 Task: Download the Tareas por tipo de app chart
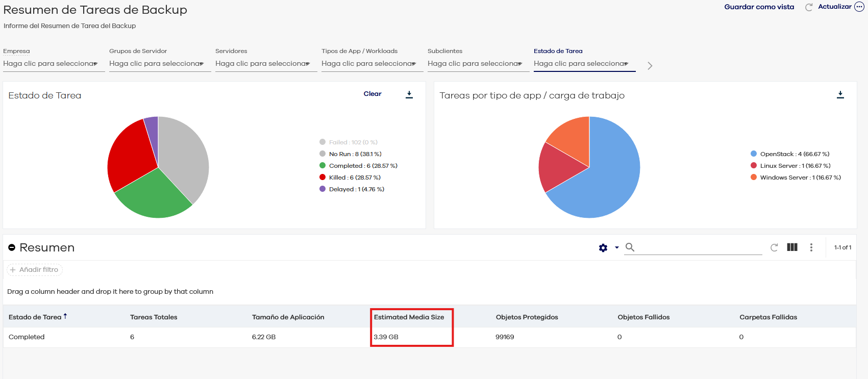[840, 95]
